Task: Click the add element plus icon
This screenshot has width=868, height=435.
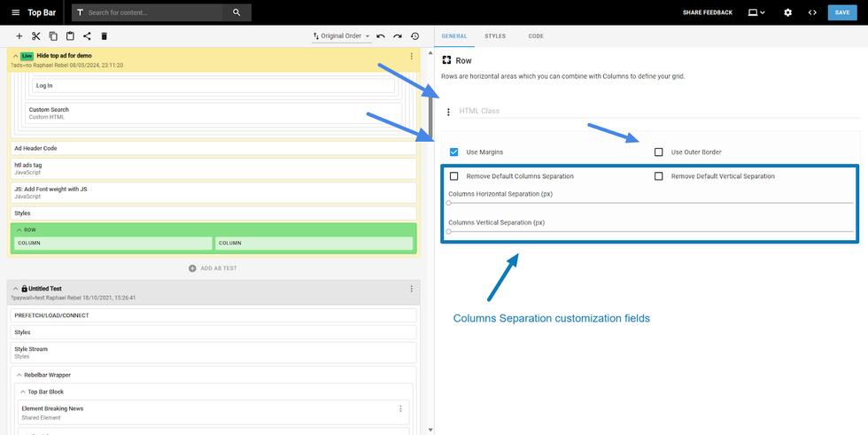Action: 19,36
